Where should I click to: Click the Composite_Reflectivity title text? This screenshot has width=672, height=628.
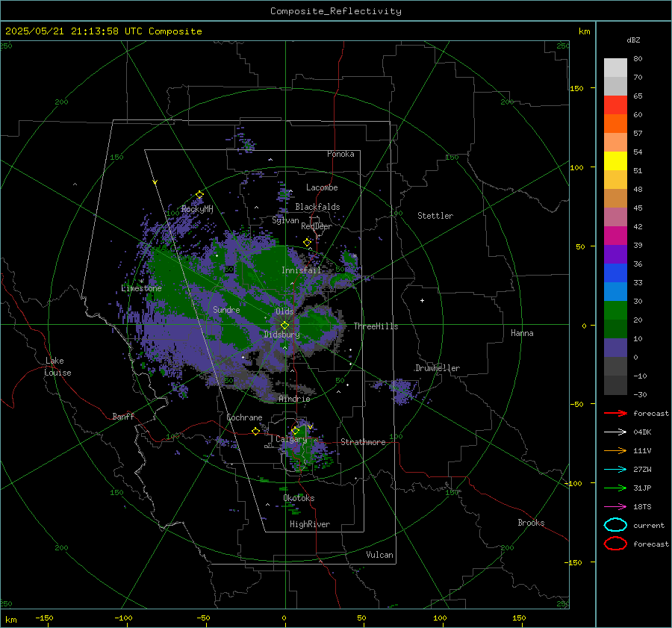335,11
